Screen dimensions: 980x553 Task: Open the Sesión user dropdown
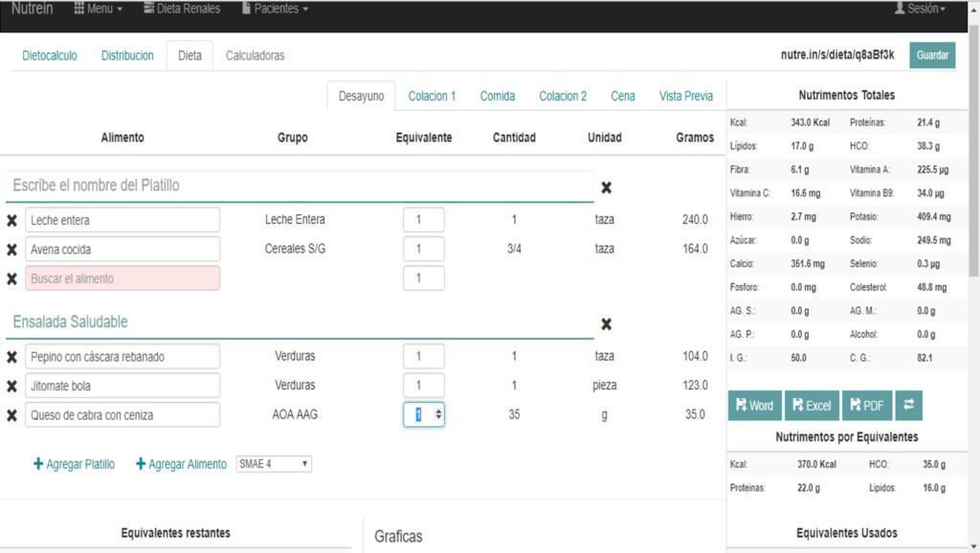(x=920, y=9)
